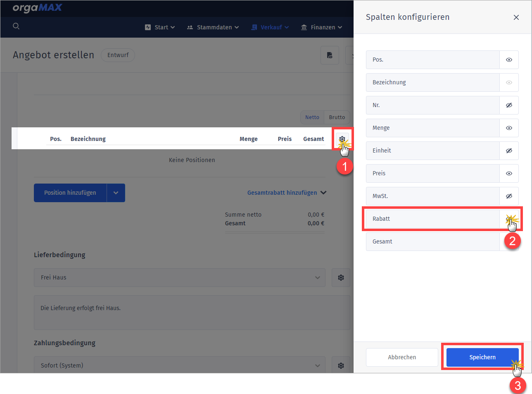Click the Nr. row in the column list
This screenshot has height=394, width=532.
tap(432, 105)
